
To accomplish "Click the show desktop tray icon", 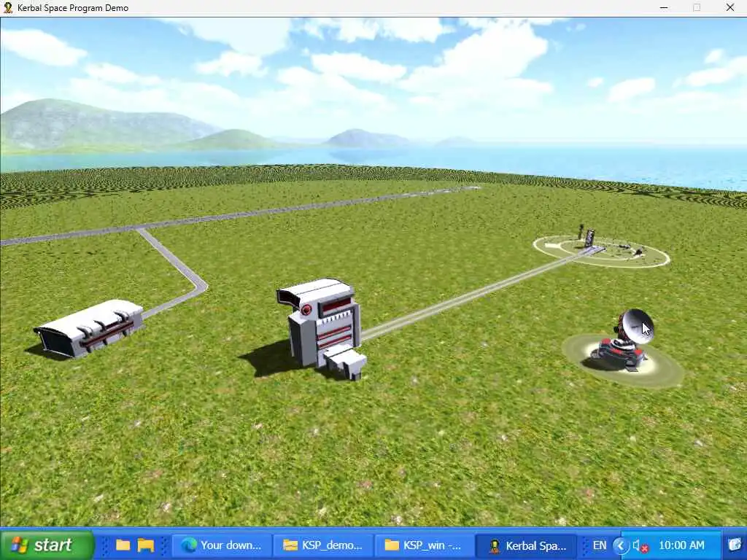I will (x=735, y=545).
